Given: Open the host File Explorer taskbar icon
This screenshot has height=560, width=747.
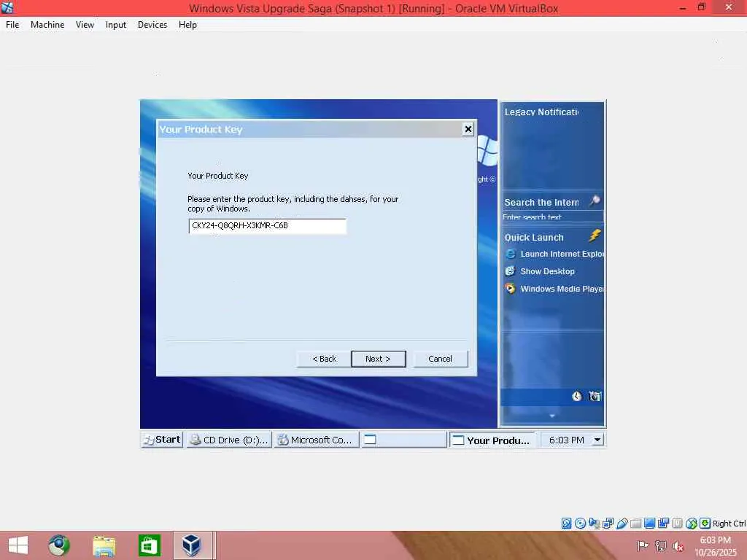Looking at the screenshot, I should 104,545.
